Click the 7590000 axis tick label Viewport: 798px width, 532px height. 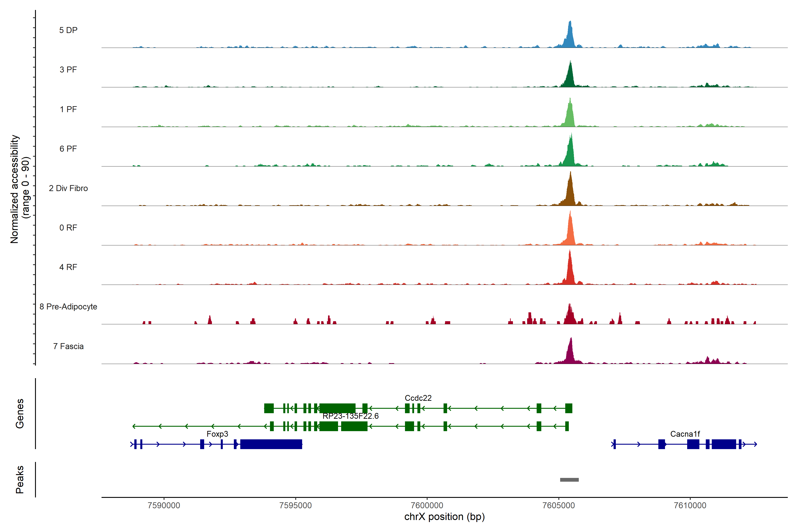(164, 505)
